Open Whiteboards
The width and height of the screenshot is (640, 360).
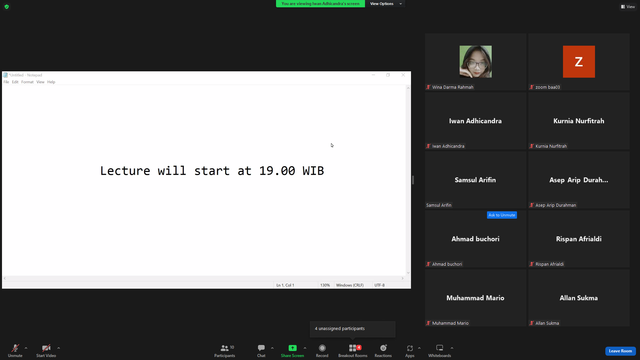pos(440,350)
